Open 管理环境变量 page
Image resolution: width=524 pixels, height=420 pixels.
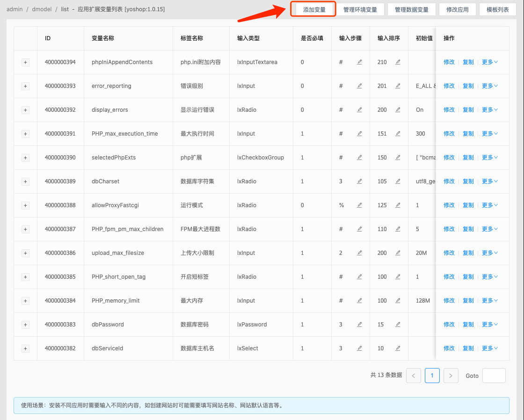[x=360, y=10]
